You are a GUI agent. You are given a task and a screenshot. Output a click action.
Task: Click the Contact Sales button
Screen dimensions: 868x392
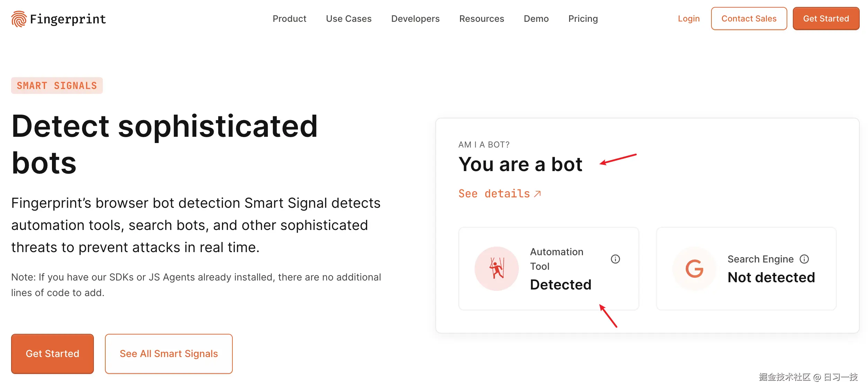tap(749, 18)
